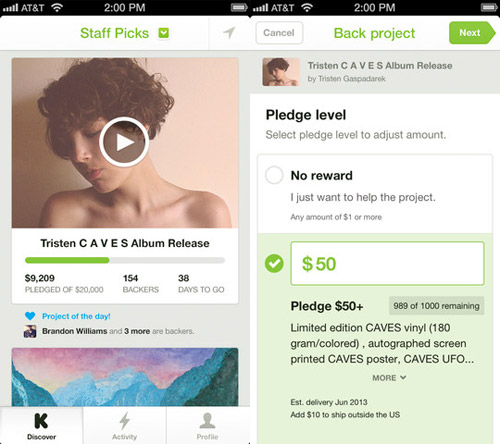Screen dimensions: 500x444
Task: Open the mountain watercolor project image
Action: (x=125, y=377)
